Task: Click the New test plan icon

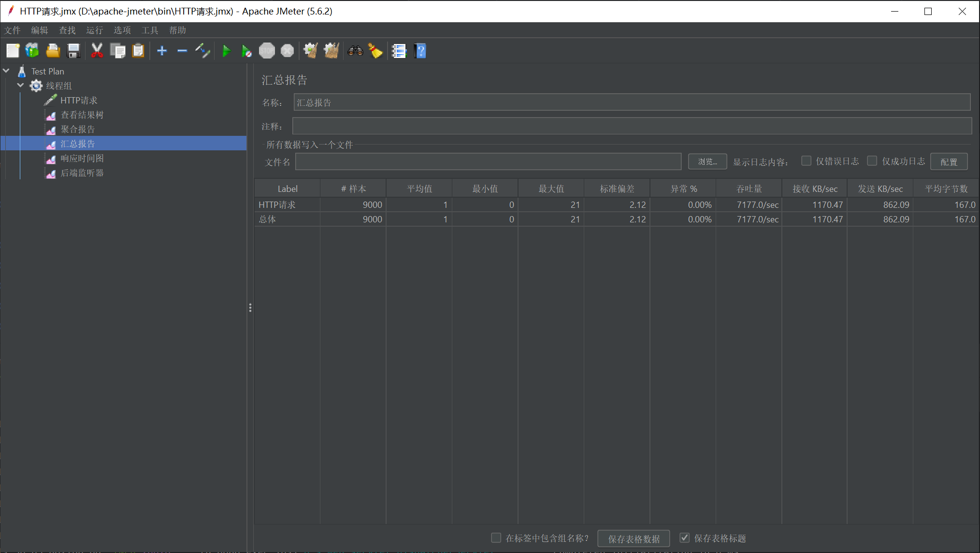Action: pos(13,51)
